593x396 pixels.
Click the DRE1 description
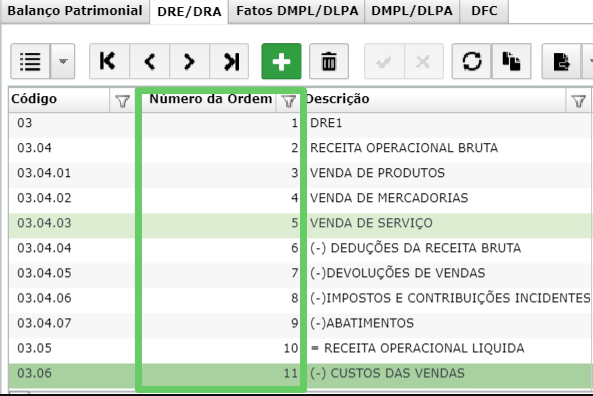click(x=326, y=123)
